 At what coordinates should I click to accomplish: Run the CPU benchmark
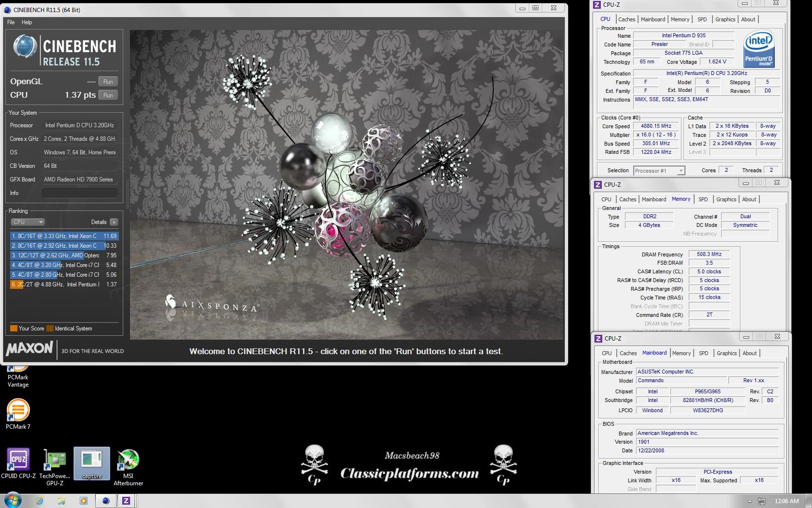coord(108,95)
